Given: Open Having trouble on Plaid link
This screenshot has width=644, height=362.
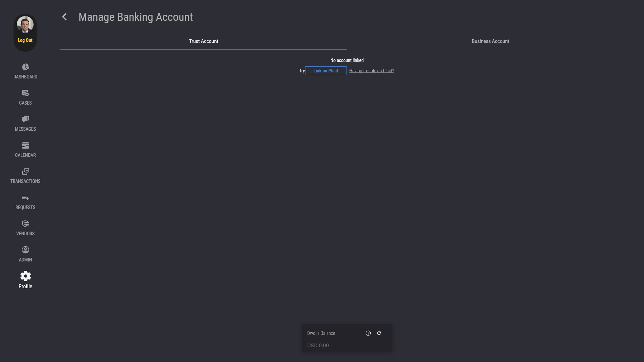Looking at the screenshot, I should [x=371, y=71].
